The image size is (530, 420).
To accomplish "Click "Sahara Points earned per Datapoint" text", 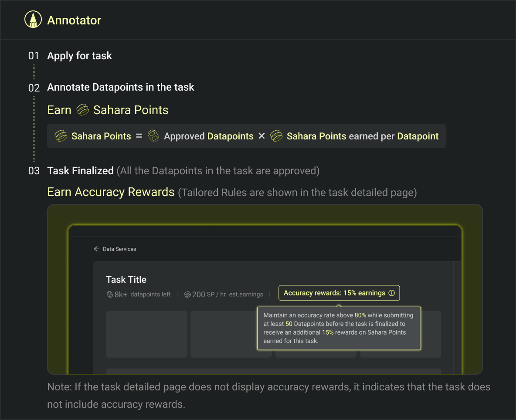I will click(x=363, y=136).
